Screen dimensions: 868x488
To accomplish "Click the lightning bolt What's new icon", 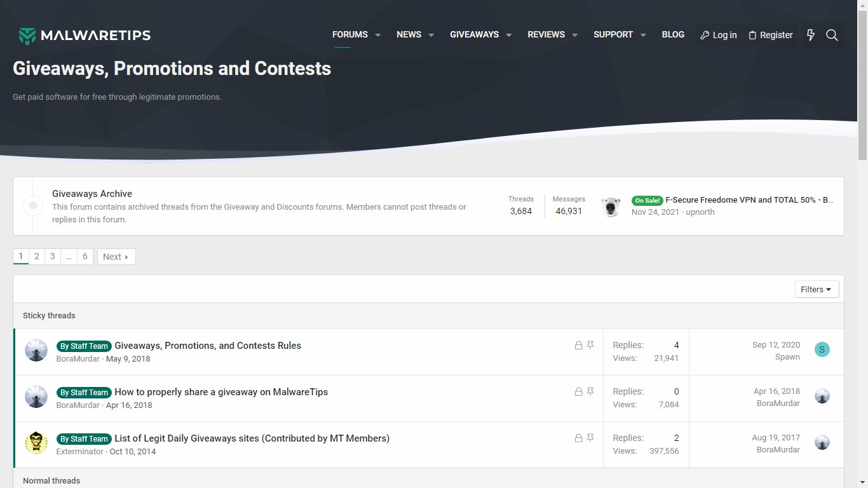I will click(x=811, y=35).
